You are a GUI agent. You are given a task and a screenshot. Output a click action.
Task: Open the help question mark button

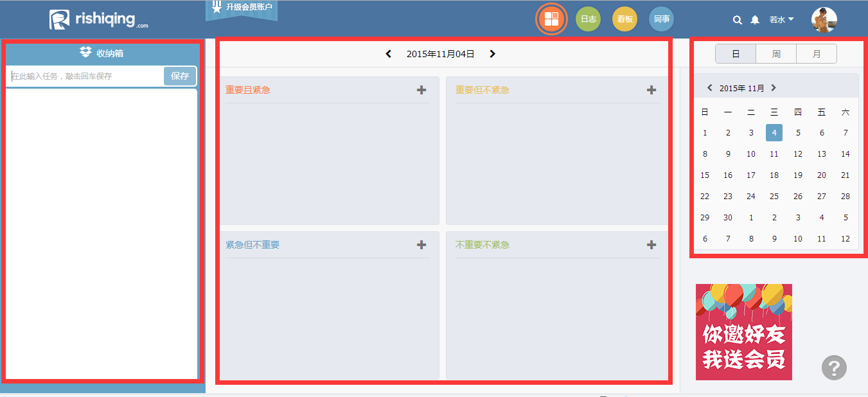coord(834,367)
